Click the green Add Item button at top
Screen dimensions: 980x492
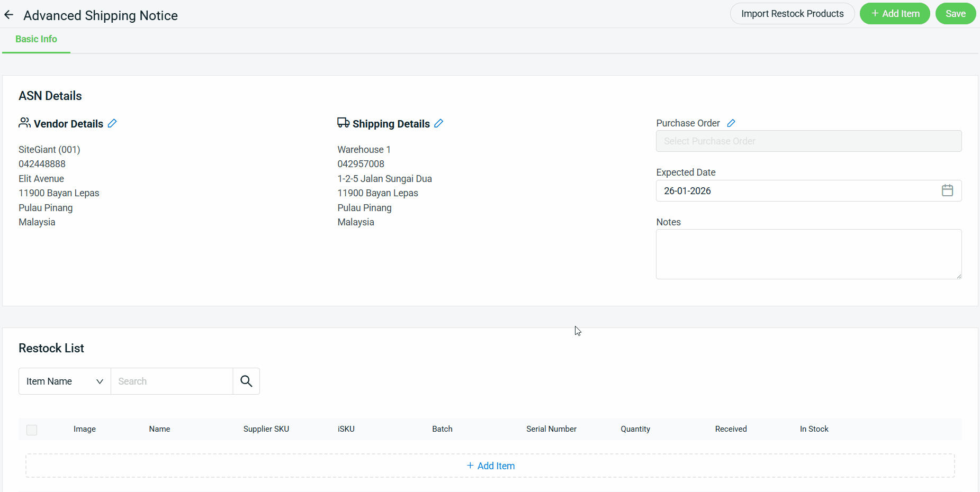[x=895, y=14]
